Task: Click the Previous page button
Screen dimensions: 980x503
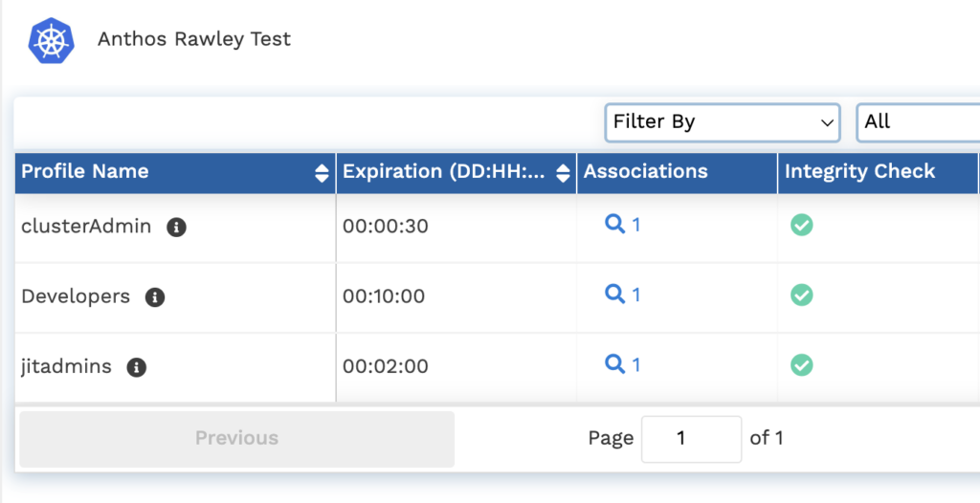Action: click(x=236, y=439)
